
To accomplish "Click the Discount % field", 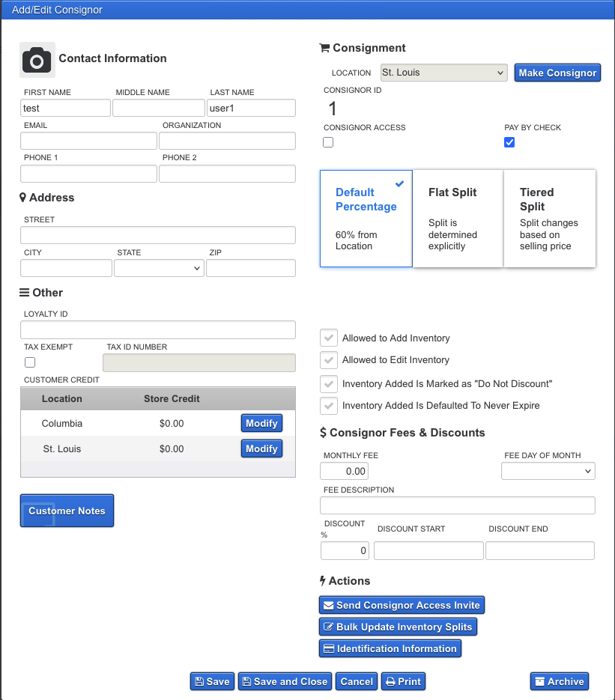I will pyautogui.click(x=345, y=550).
